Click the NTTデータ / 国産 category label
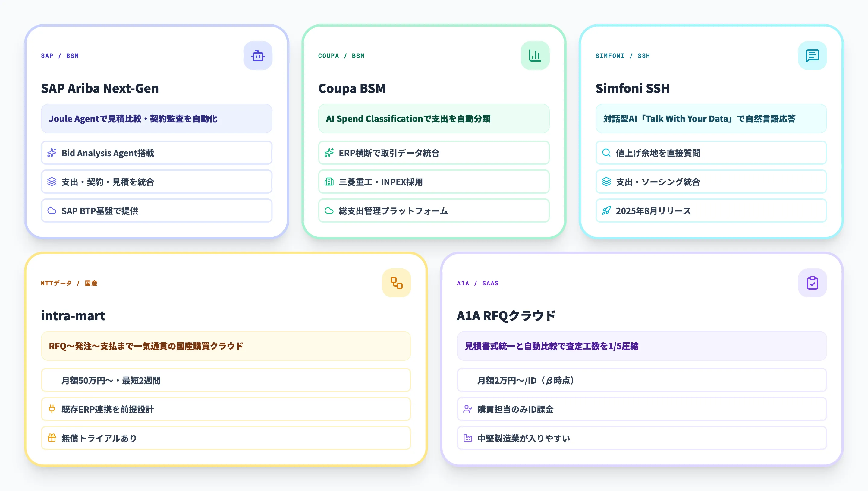Screen dimensions: 868x491 [69, 283]
